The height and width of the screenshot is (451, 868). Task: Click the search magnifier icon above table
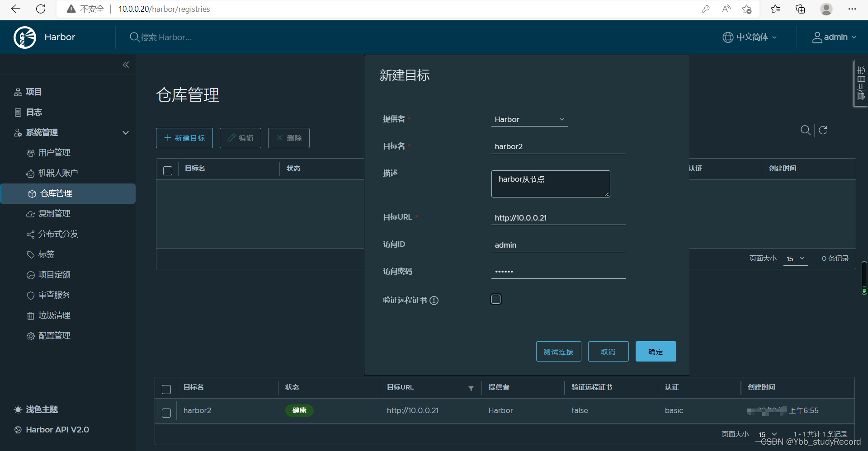[x=805, y=130]
